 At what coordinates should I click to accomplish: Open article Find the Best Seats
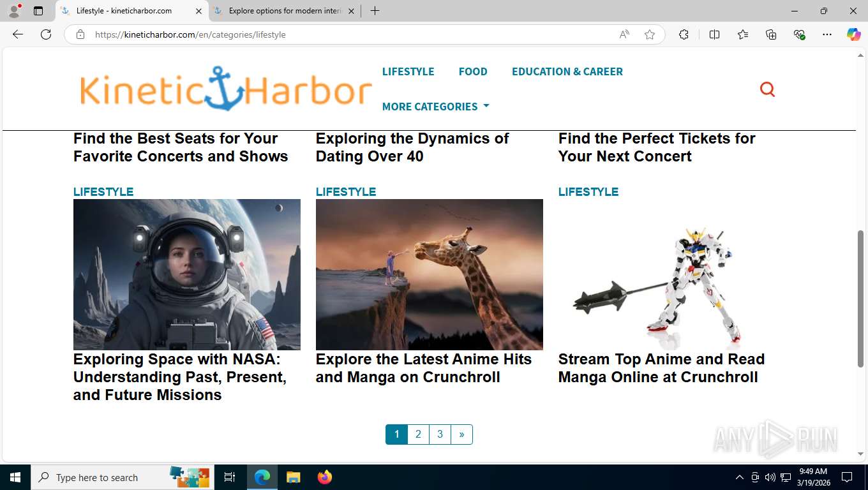(181, 147)
